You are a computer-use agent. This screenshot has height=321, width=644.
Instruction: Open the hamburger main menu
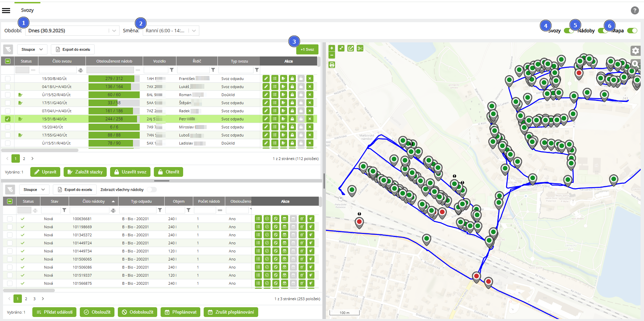(x=6, y=10)
